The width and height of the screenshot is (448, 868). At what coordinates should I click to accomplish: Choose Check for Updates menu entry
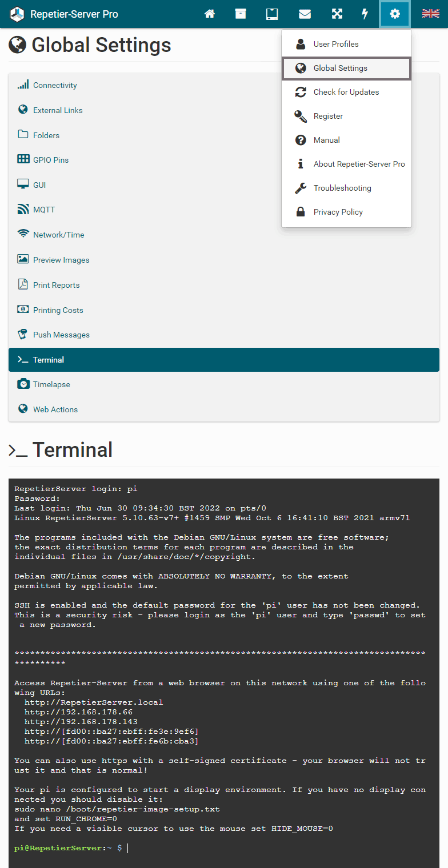[x=346, y=92]
